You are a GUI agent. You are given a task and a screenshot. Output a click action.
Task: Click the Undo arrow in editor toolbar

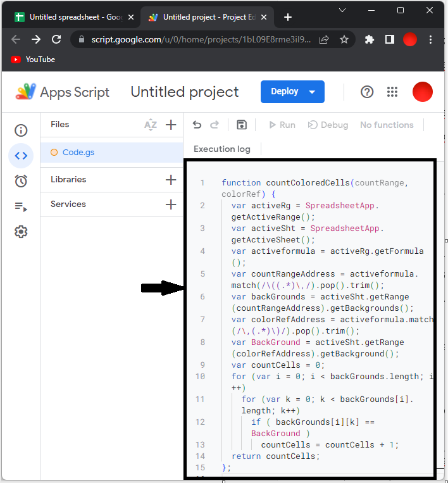coord(197,125)
